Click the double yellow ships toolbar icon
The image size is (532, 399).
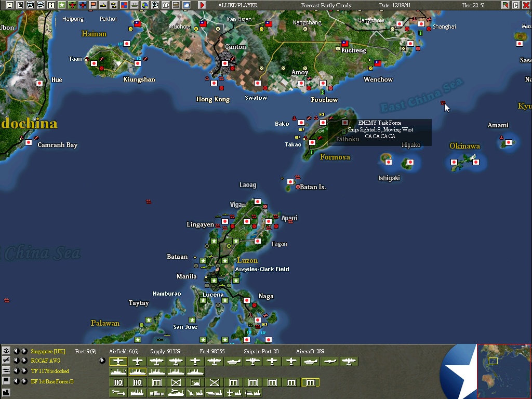114,5
